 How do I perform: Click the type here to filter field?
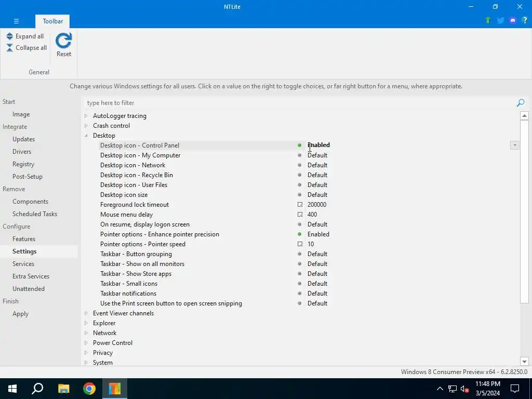[300, 103]
